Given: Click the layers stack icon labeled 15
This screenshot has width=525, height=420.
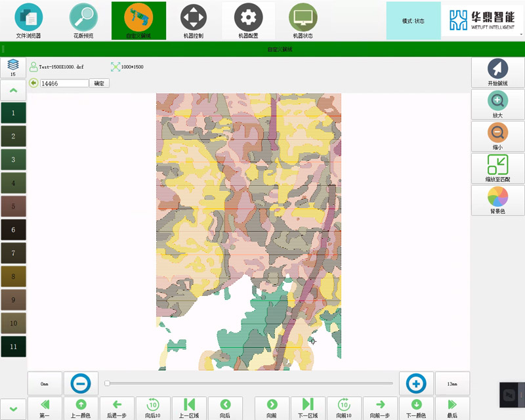Looking at the screenshot, I should click(x=13, y=67).
